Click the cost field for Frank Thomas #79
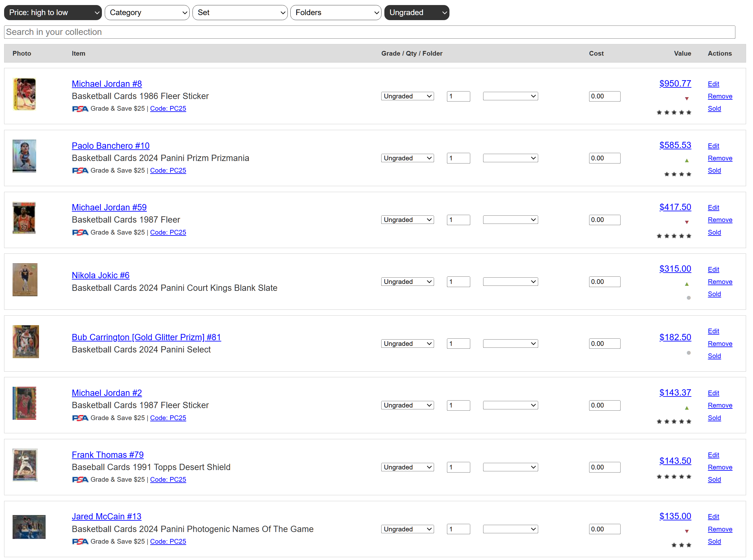Viewport: 753px width, 560px height. click(605, 468)
